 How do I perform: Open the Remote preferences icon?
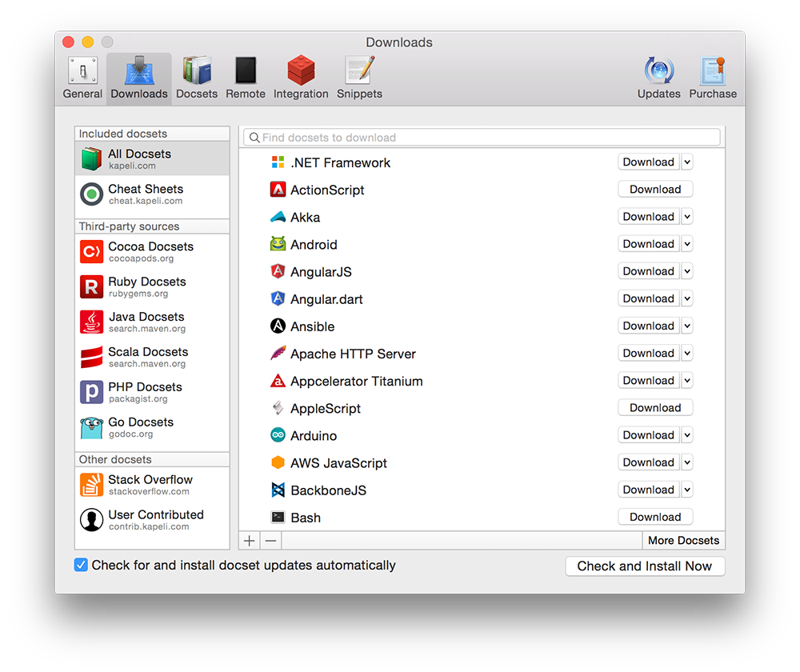[246, 70]
